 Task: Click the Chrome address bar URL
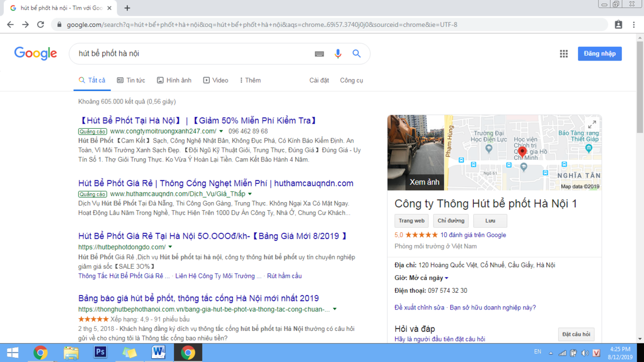click(x=262, y=25)
